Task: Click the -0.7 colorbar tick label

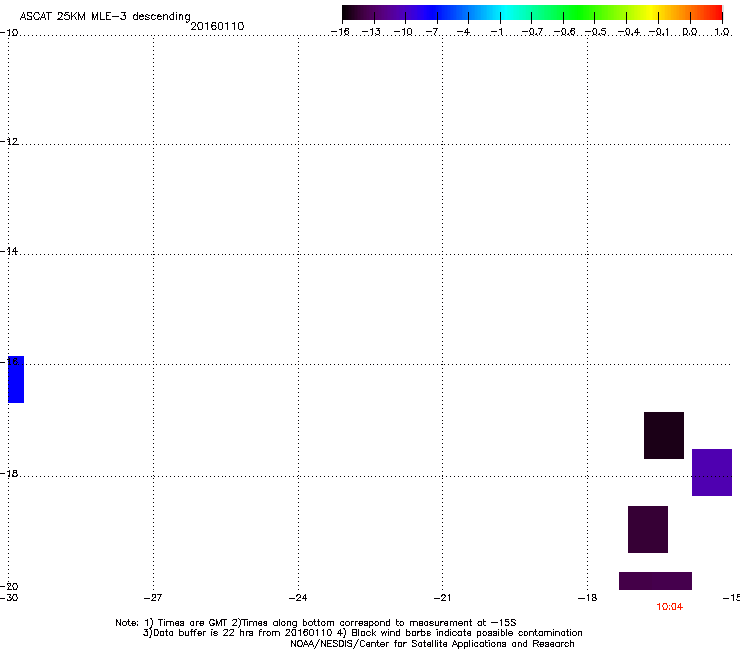Action: point(532,32)
